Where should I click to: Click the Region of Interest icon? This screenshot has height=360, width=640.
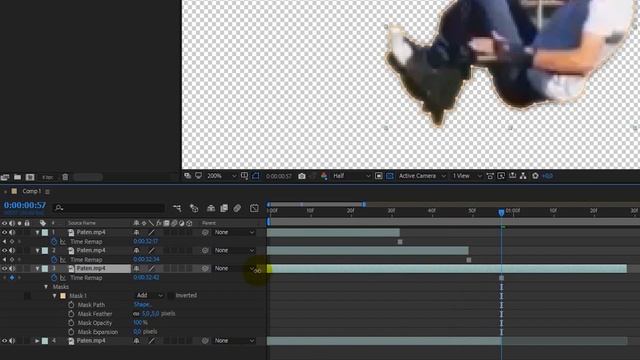(x=379, y=176)
